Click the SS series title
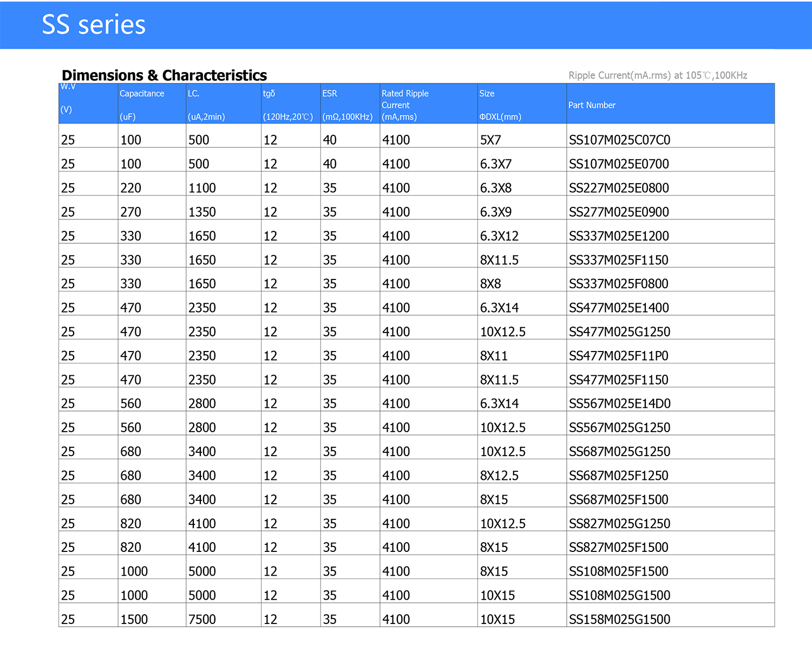 tap(94, 25)
